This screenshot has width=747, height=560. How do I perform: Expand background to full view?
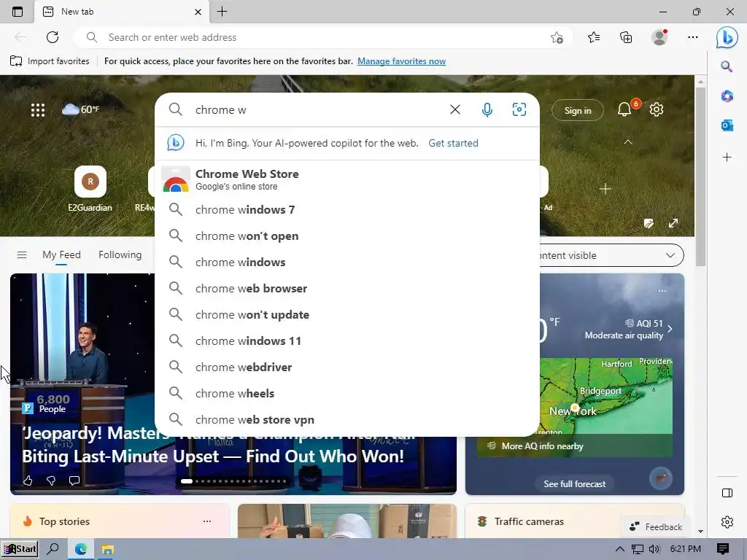point(673,223)
